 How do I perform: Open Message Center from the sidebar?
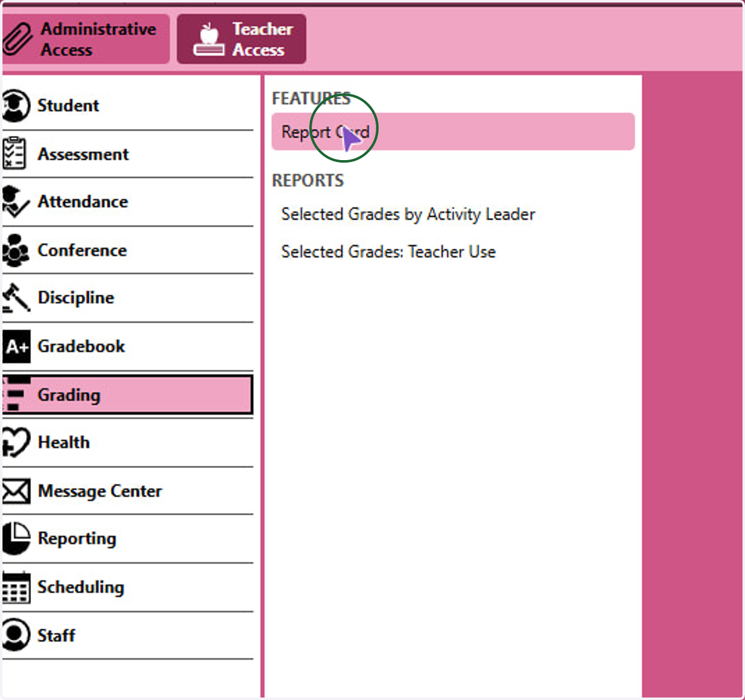(x=128, y=491)
